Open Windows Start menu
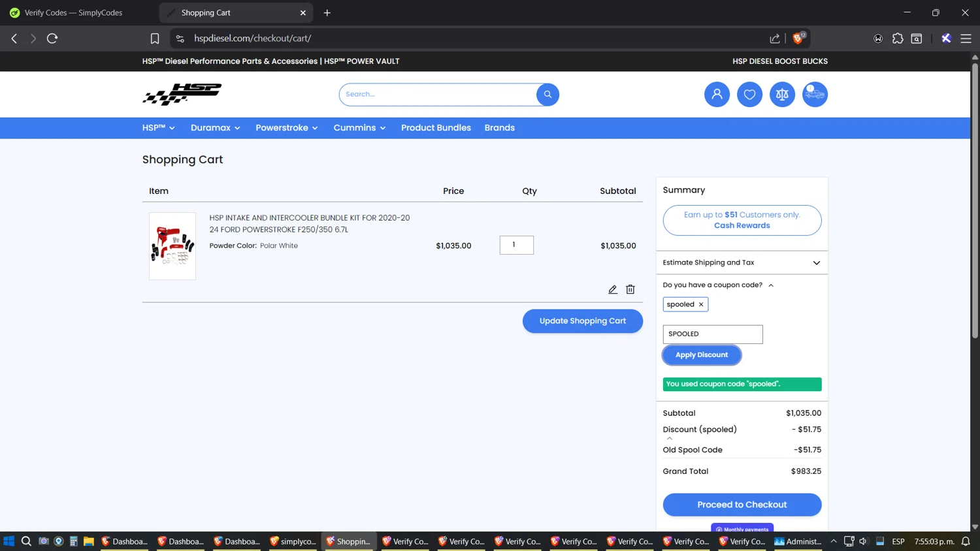The width and height of the screenshot is (980, 551). point(9,541)
